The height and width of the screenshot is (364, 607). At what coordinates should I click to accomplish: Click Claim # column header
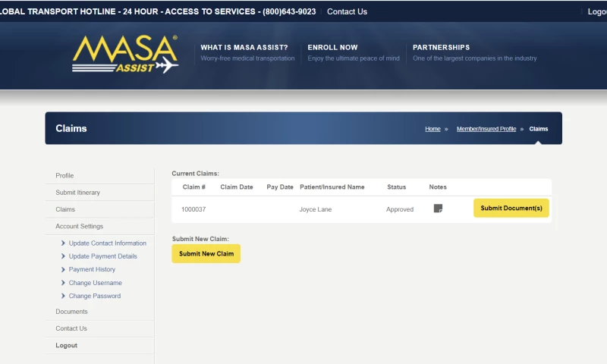(x=194, y=187)
